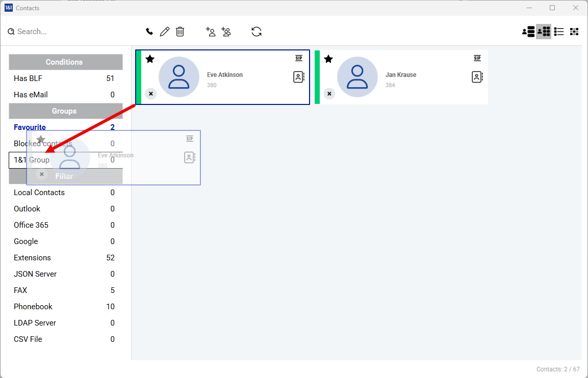Screen dimensions: 588x378
Task: Filter contacts by Extensions
Action: [32, 258]
